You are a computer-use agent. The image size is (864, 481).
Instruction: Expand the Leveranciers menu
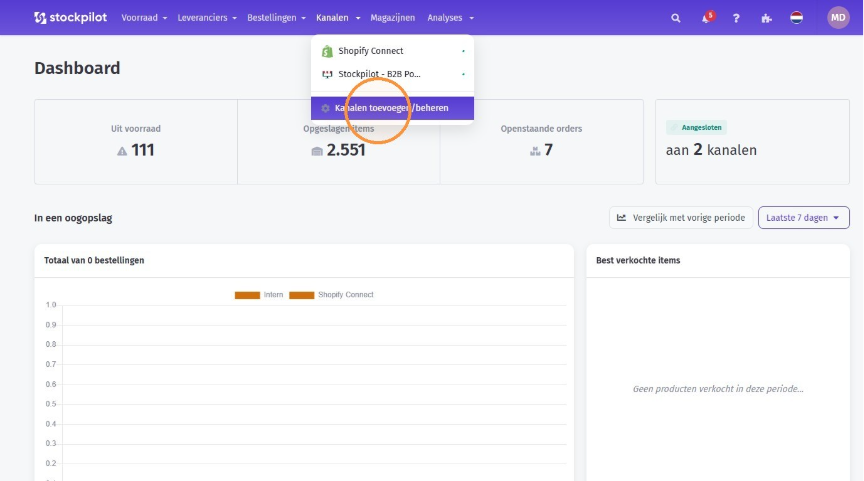pos(207,18)
